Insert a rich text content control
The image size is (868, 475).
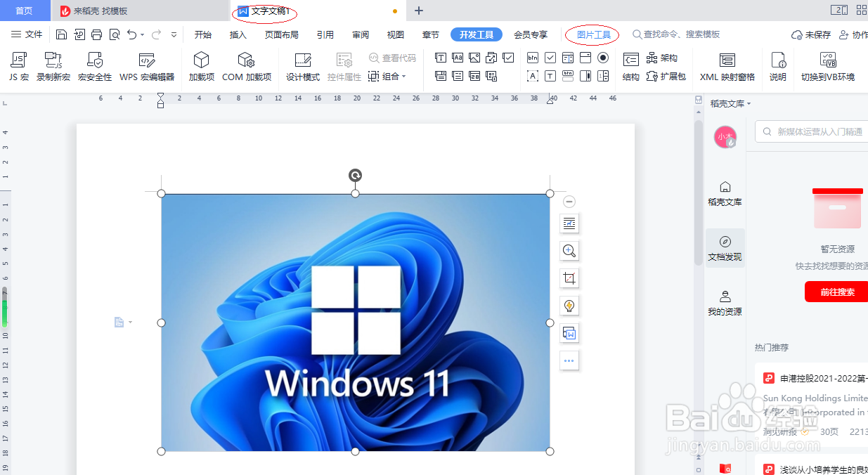click(x=441, y=58)
